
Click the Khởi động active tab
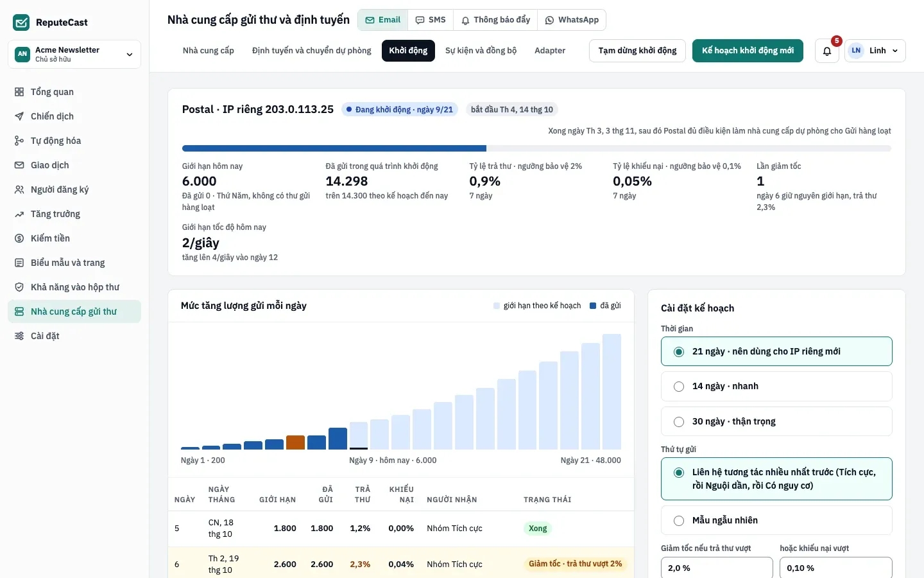(408, 51)
